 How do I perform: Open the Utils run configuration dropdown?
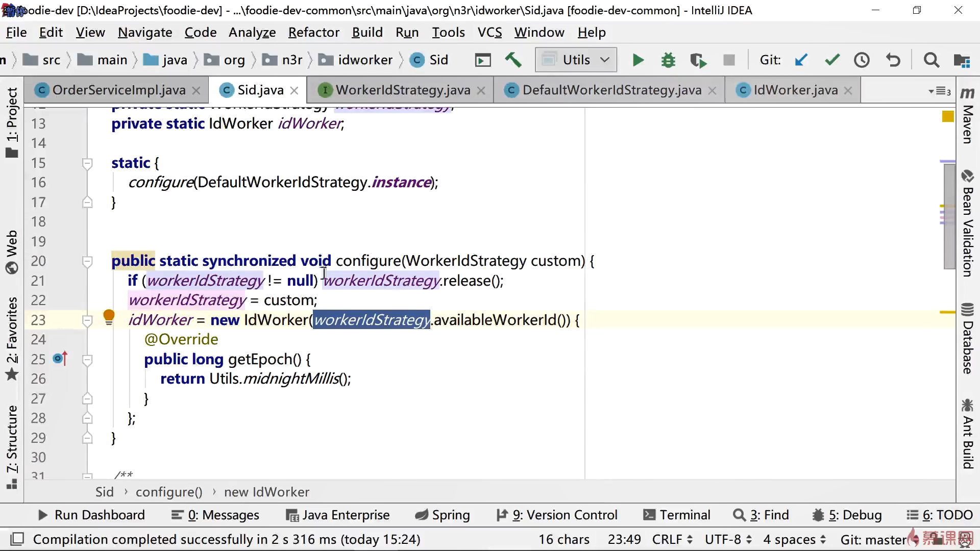[576, 60]
